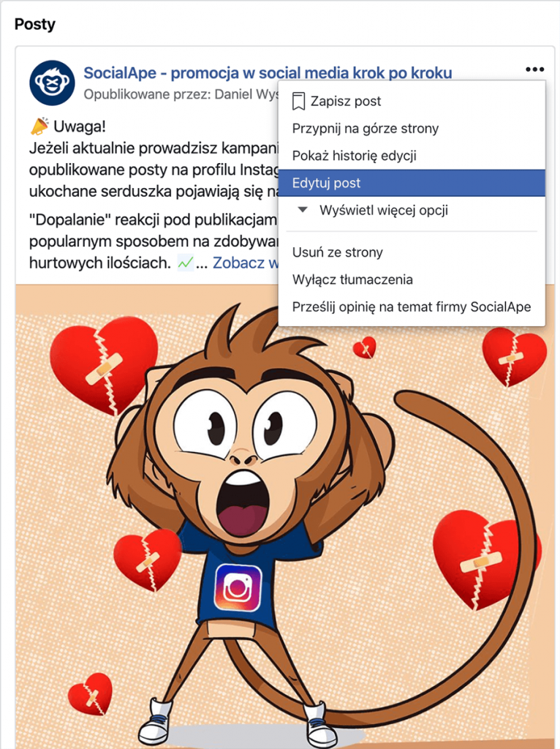Select Usuń ze strony option

[412, 252]
